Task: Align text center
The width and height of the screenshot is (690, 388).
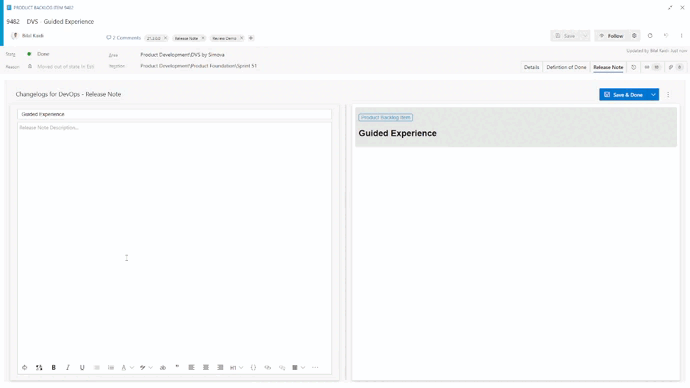Action: 206,367
